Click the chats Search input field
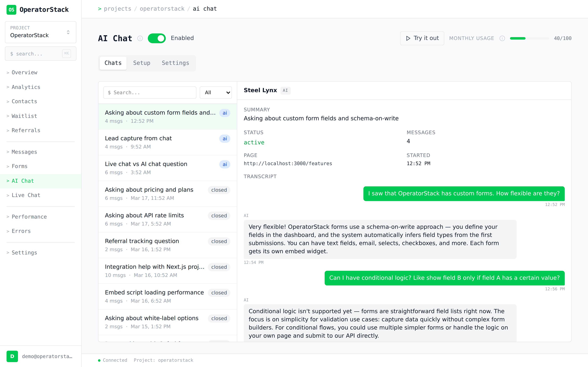 tap(150, 92)
